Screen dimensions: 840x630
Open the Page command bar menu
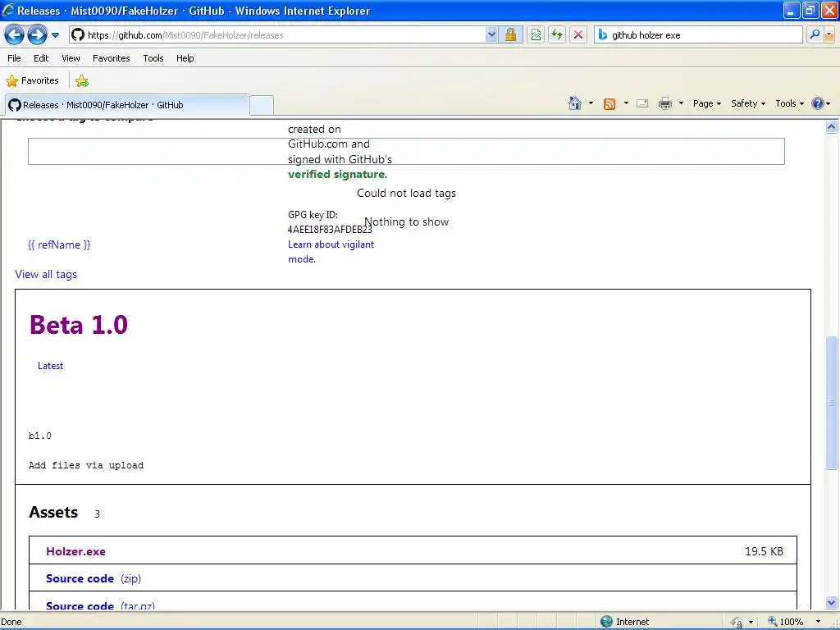(707, 104)
